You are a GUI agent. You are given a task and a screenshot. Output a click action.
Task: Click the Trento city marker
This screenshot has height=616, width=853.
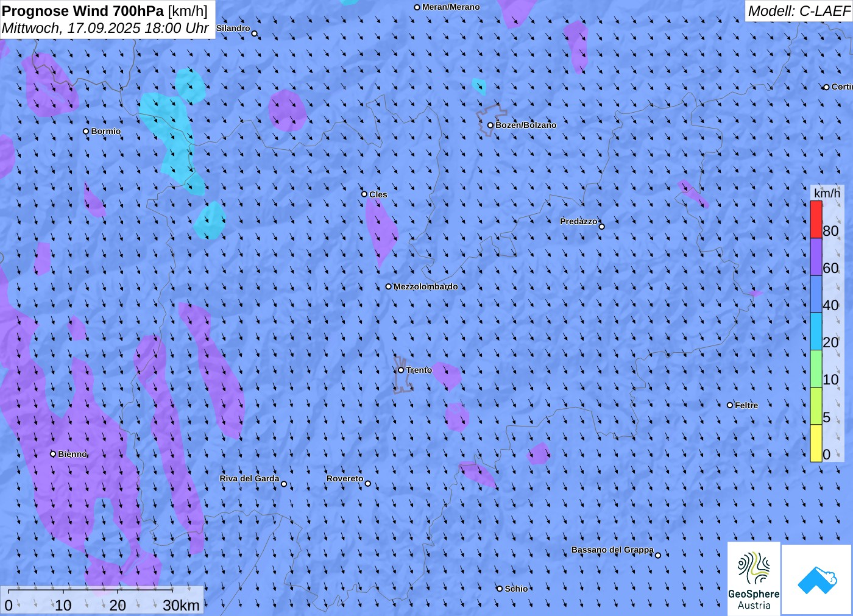(401, 370)
